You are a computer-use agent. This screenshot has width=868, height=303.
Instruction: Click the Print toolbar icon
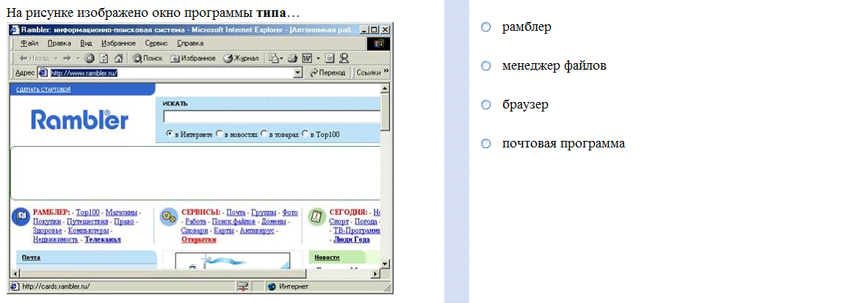tap(293, 57)
